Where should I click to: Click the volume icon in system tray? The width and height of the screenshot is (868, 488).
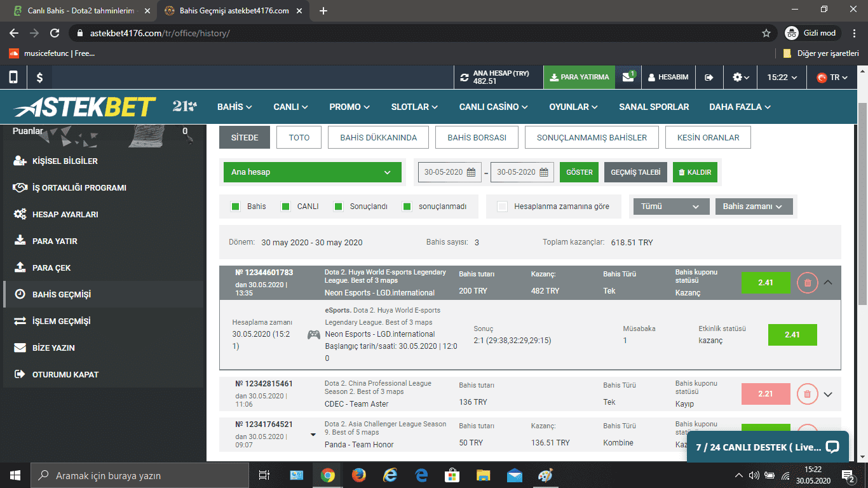tap(754, 475)
